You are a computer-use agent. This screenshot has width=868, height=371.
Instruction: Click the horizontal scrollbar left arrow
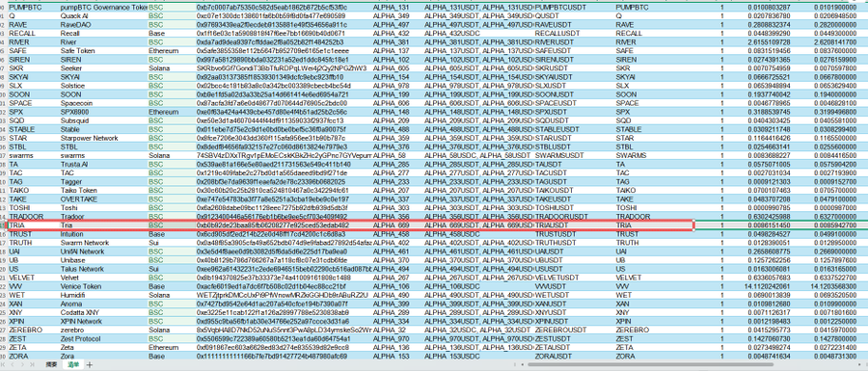click(522, 365)
